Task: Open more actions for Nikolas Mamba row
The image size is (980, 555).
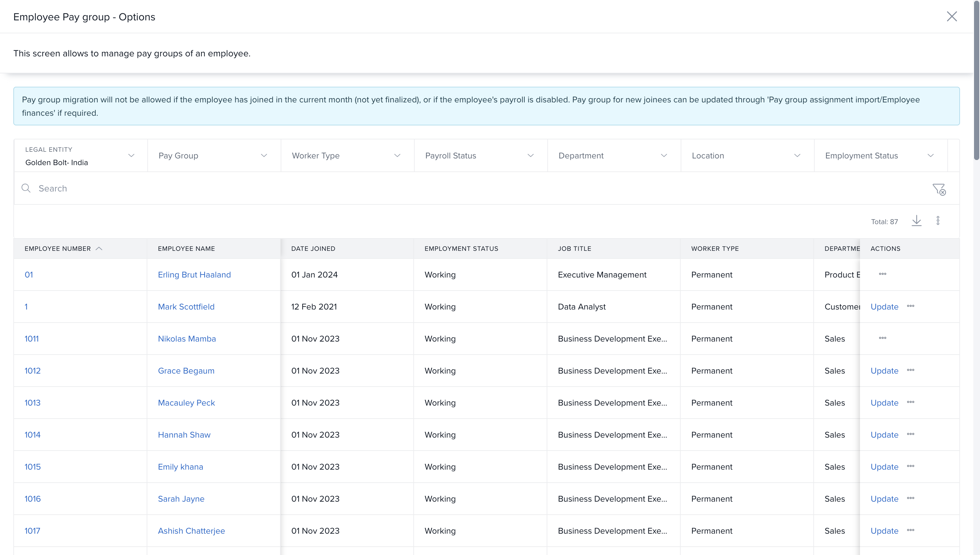Action: (882, 338)
